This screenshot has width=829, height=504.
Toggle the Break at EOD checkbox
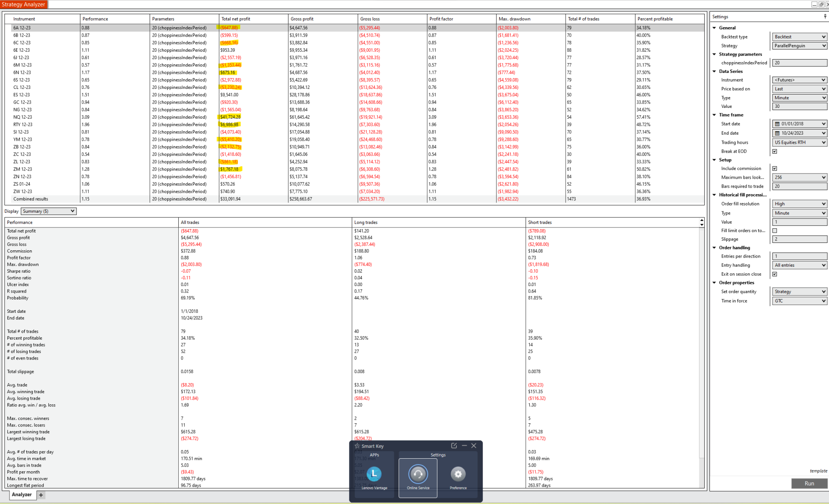pyautogui.click(x=775, y=151)
